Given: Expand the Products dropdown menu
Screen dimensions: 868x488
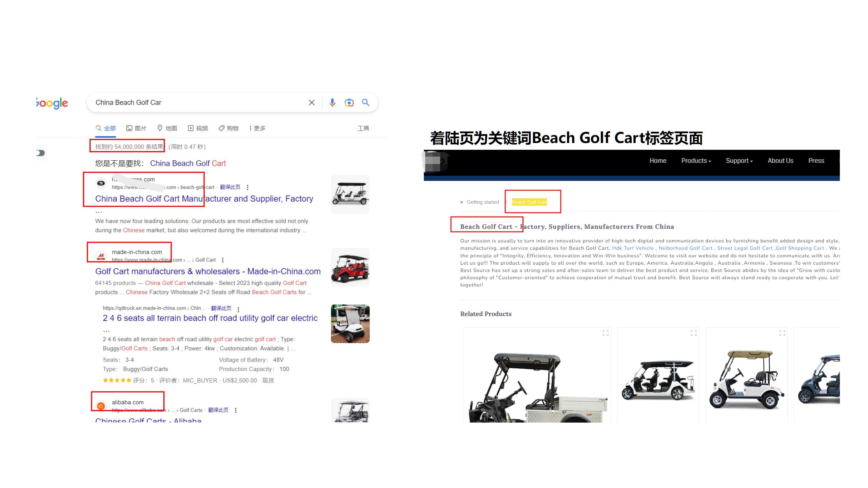Looking at the screenshot, I should (x=696, y=161).
